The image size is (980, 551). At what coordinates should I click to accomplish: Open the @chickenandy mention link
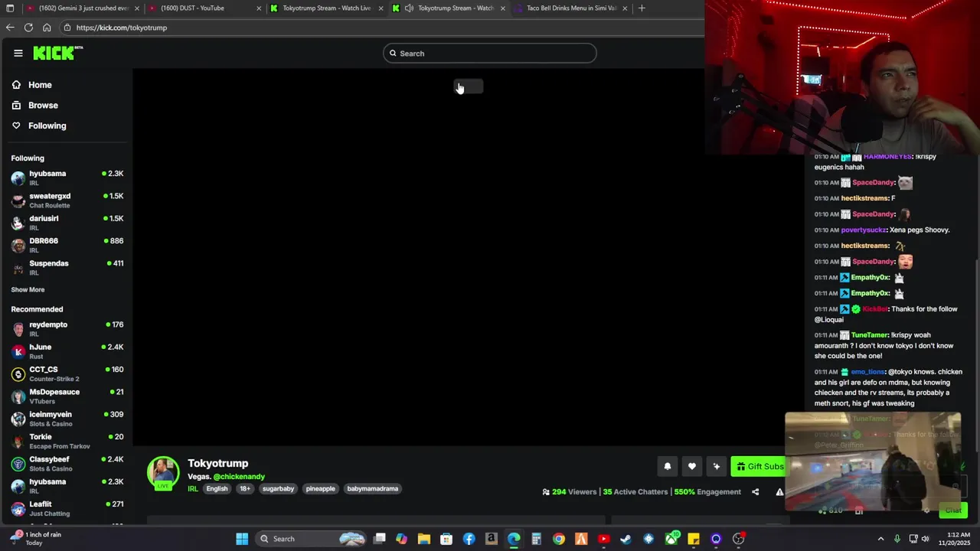[238, 477]
